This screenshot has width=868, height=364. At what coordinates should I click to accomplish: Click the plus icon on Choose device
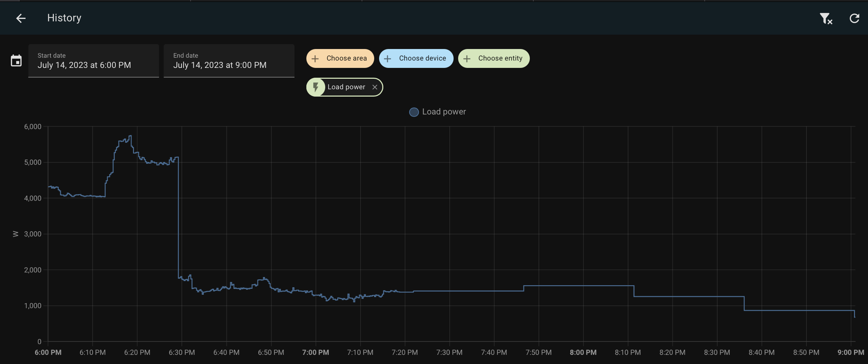pos(387,58)
